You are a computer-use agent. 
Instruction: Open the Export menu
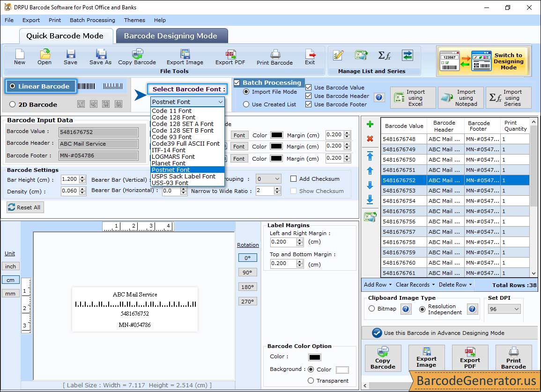(31, 20)
